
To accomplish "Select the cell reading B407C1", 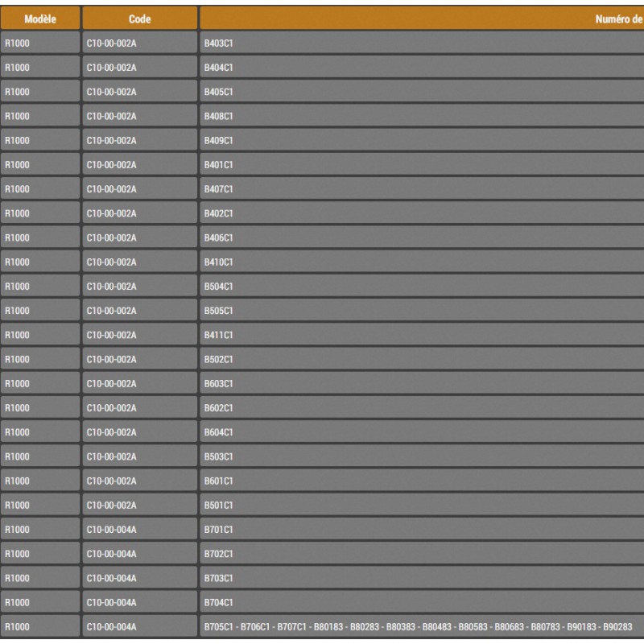I will [x=422, y=188].
